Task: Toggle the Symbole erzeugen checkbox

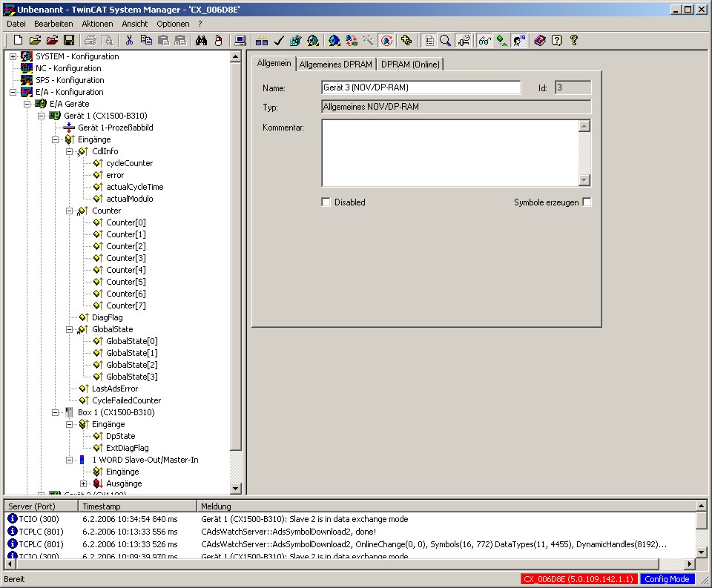Action: click(587, 202)
